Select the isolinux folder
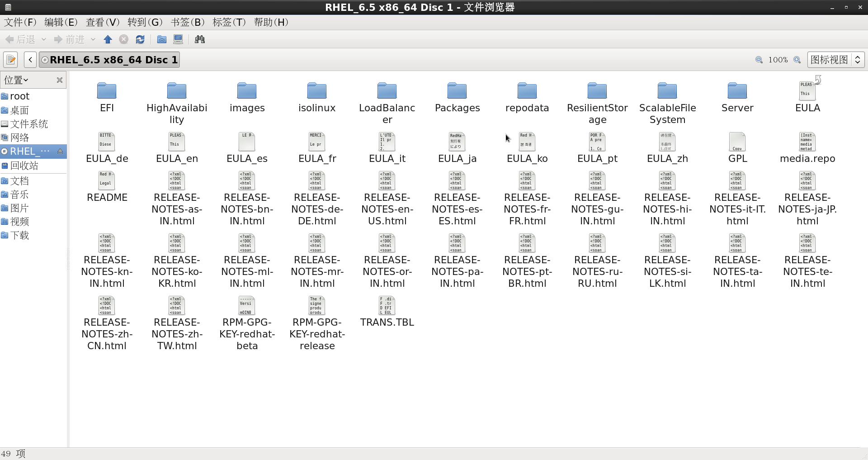868x460 pixels. (317, 98)
